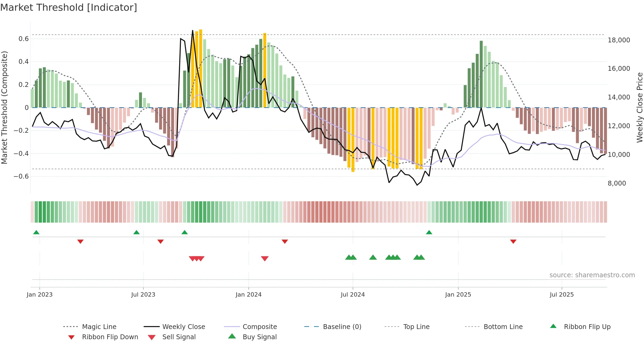Click the Jul 2025 x-axis label
This screenshot has width=644, height=362.
[x=562, y=294]
